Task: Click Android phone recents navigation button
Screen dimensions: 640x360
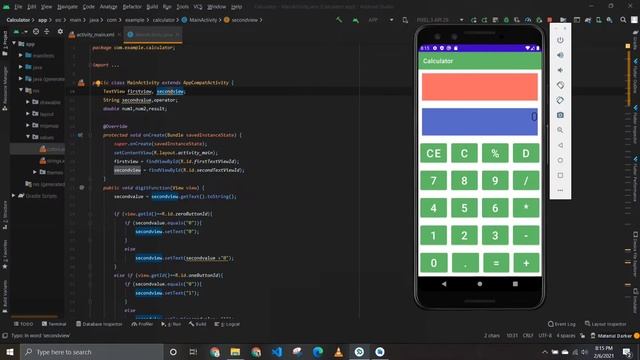Action: [x=516, y=284]
